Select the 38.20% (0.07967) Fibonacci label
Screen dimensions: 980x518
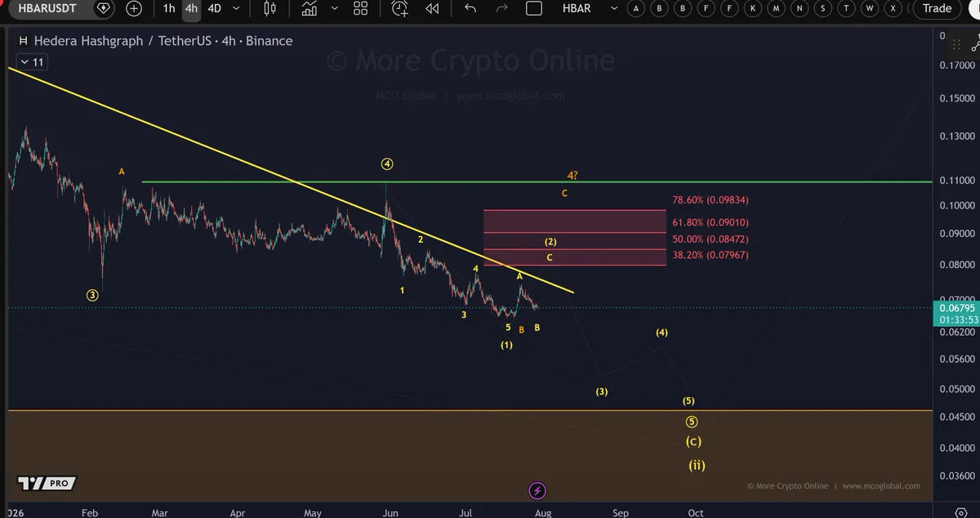tap(710, 256)
